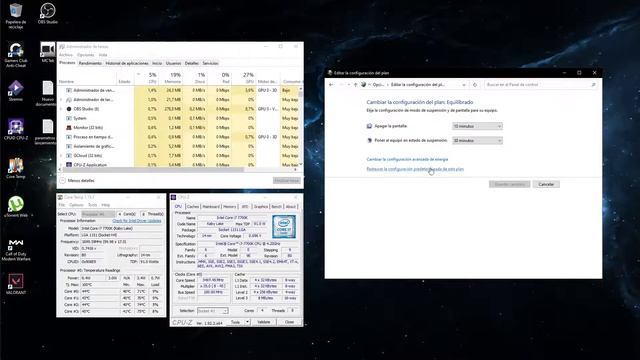Expand the Administrador de tareas process row

coord(61,100)
